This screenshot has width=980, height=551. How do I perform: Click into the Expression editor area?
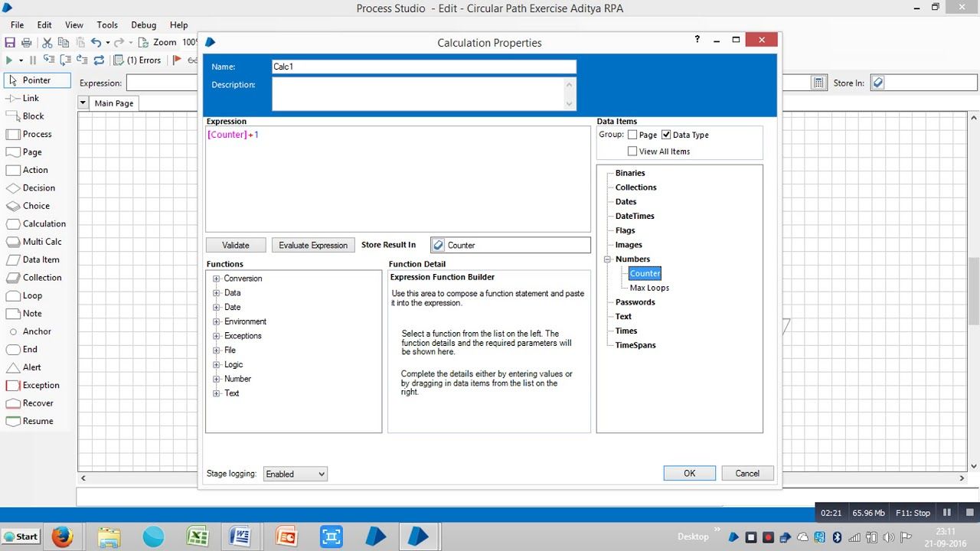[398, 179]
